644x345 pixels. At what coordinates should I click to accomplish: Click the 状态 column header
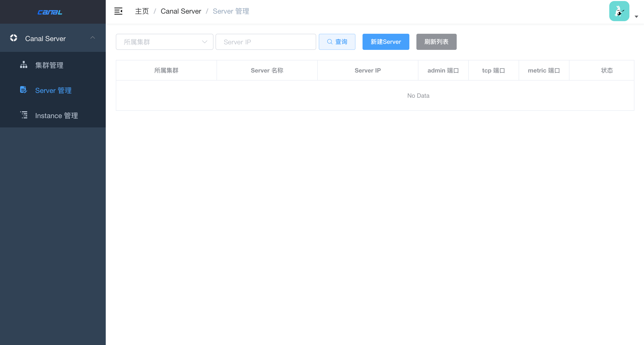coord(607,71)
